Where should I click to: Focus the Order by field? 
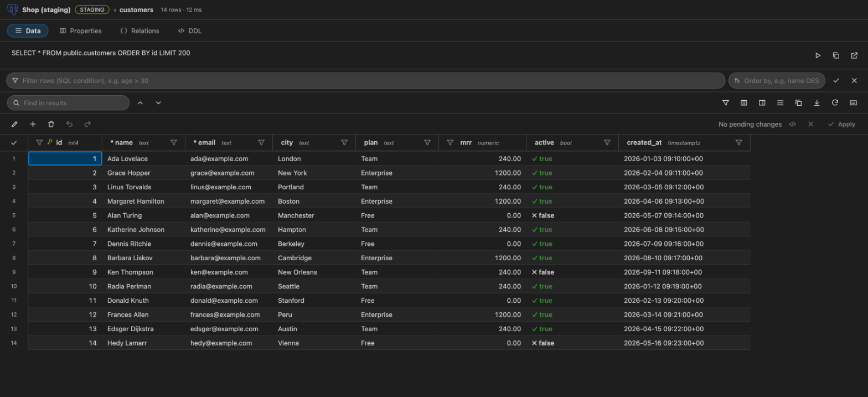(777, 81)
